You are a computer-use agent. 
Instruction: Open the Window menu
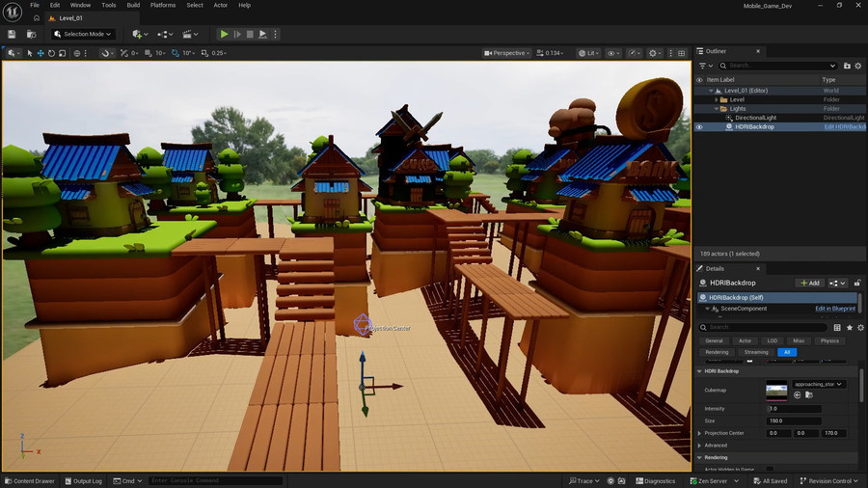[x=80, y=5]
